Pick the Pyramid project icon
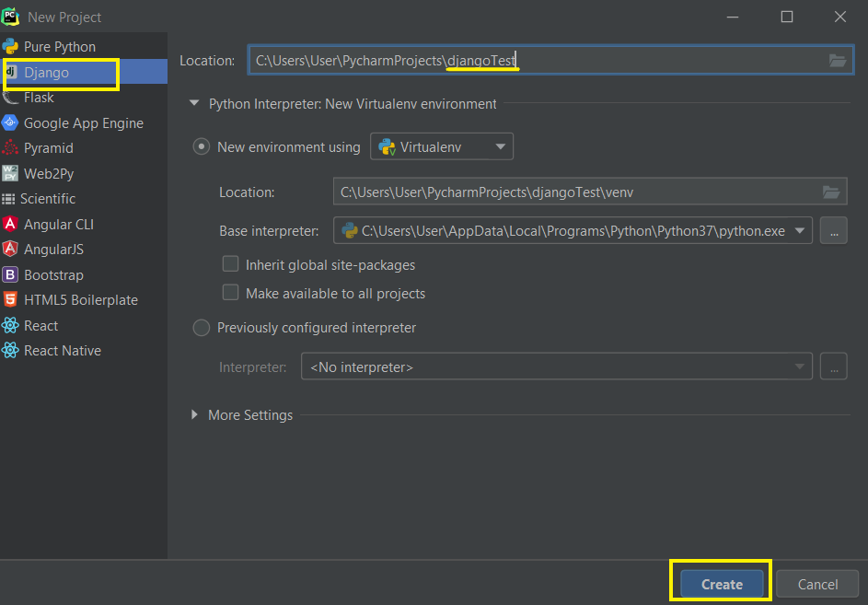This screenshot has height=605, width=868. point(10,148)
